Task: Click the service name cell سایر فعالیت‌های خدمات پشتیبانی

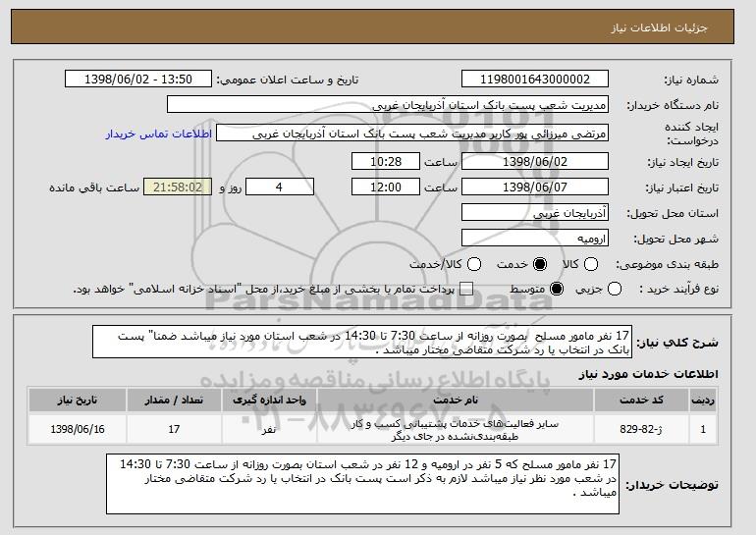Action: pos(456,429)
